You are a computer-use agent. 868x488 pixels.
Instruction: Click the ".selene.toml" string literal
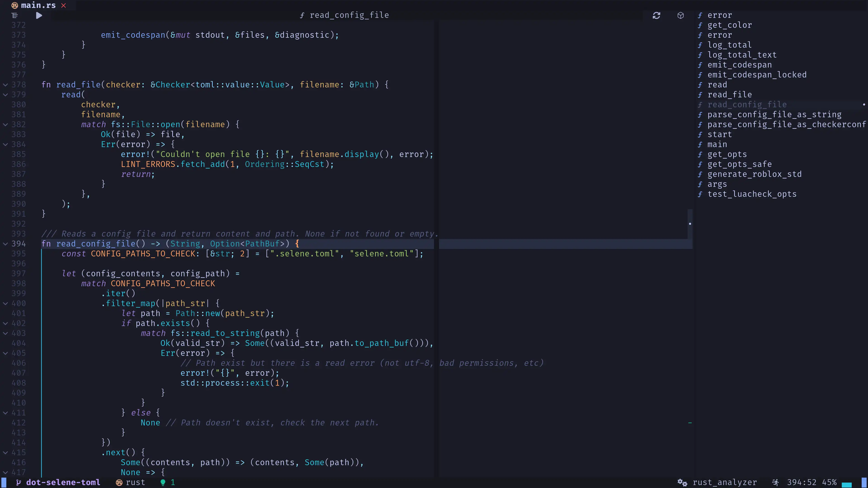(304, 253)
